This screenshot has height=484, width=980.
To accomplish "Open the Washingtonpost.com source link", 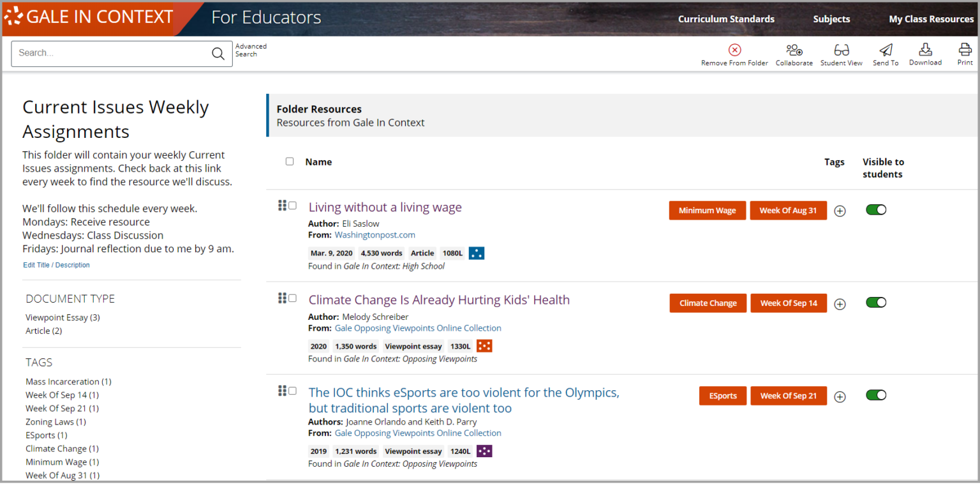I will (375, 235).
